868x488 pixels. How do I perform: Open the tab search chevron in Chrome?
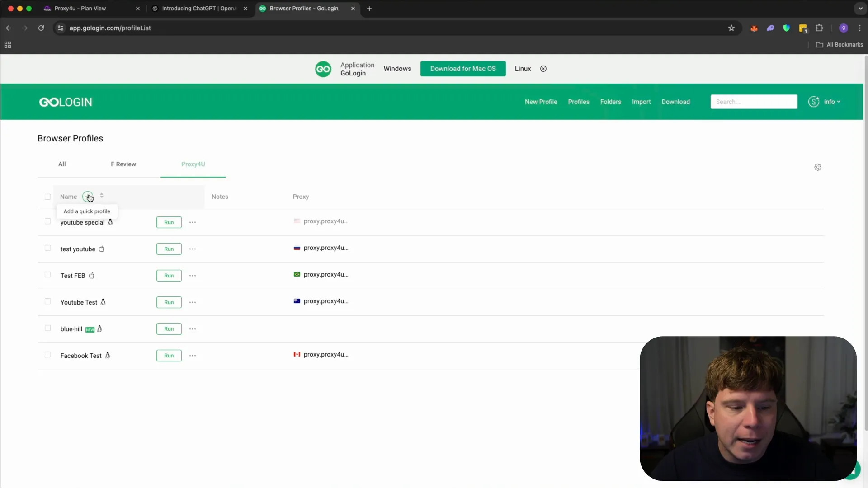pos(860,9)
